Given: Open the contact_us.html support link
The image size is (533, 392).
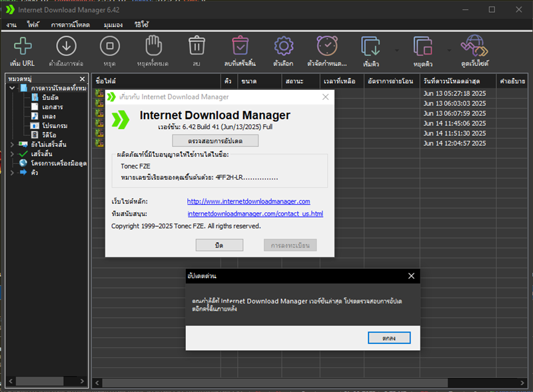Looking at the screenshot, I should 255,214.
